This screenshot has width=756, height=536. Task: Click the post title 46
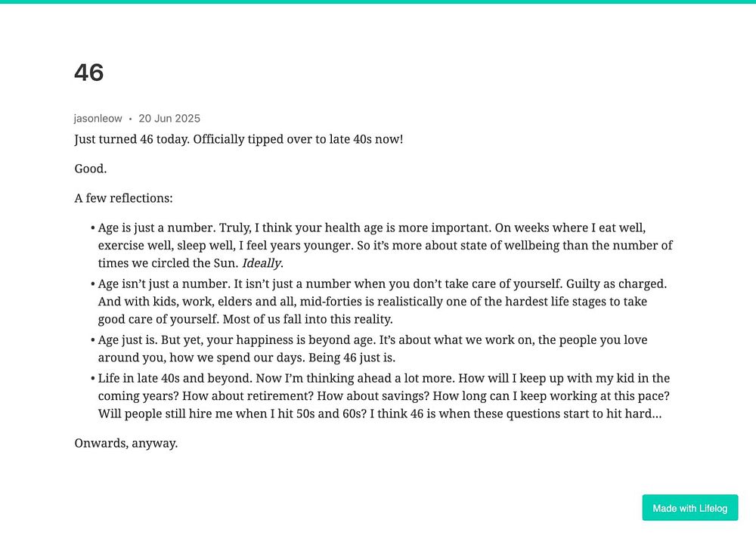click(x=89, y=73)
